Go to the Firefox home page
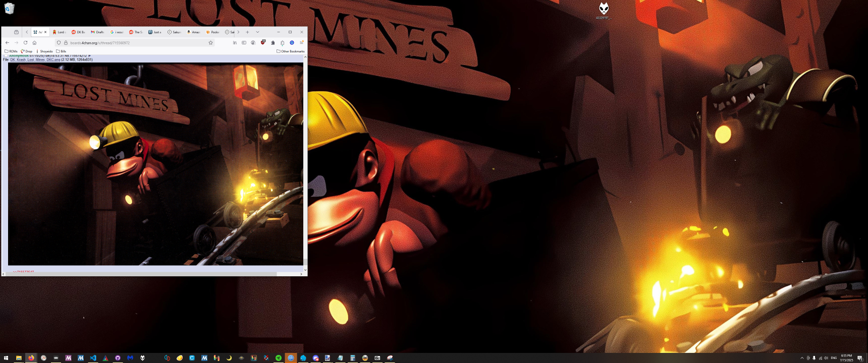The height and width of the screenshot is (363, 868). pos(34,43)
